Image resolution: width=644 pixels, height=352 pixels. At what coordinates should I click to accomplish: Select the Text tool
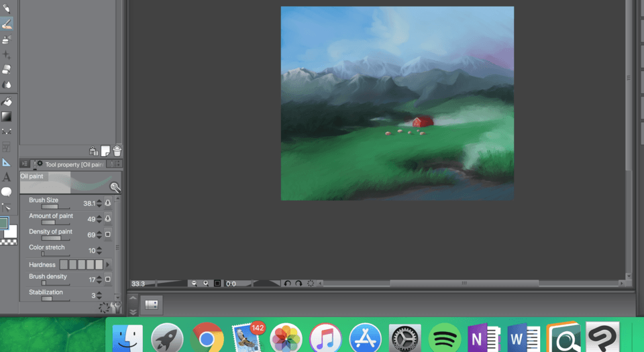7,177
